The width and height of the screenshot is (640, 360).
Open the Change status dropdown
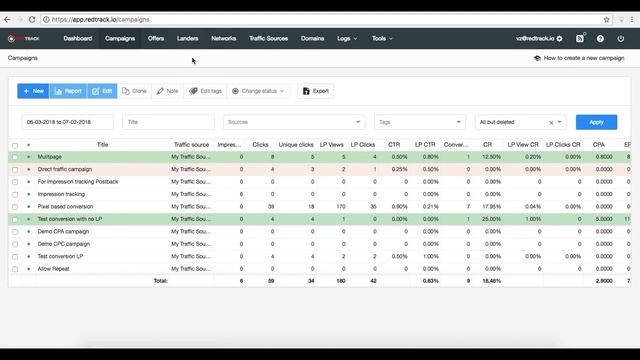[x=258, y=91]
